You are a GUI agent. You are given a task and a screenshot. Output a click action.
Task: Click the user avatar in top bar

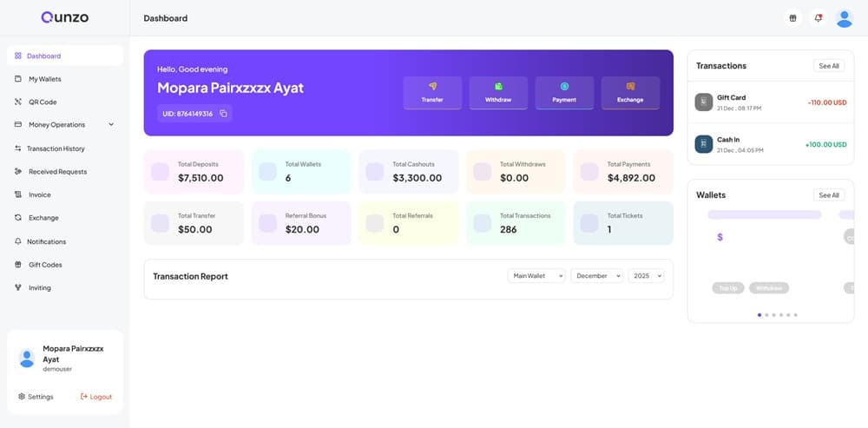844,18
